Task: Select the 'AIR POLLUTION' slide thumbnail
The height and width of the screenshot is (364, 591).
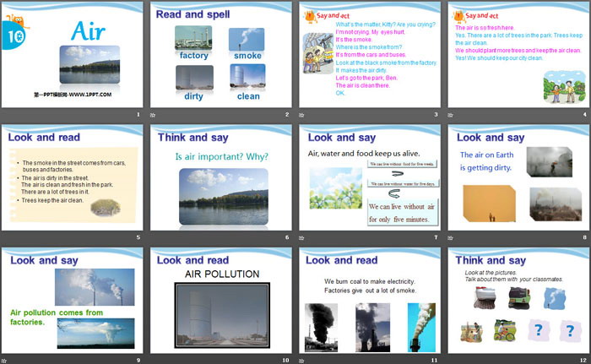Action: tap(221, 301)
